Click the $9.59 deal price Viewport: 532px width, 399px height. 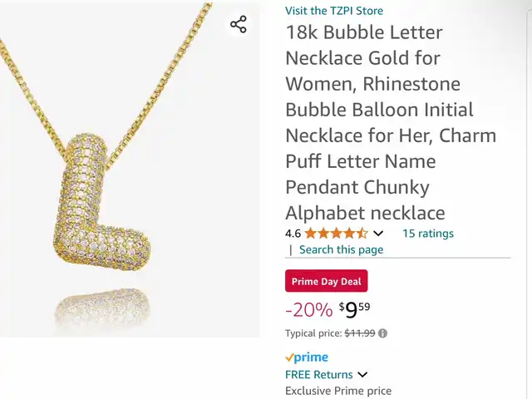(x=354, y=310)
